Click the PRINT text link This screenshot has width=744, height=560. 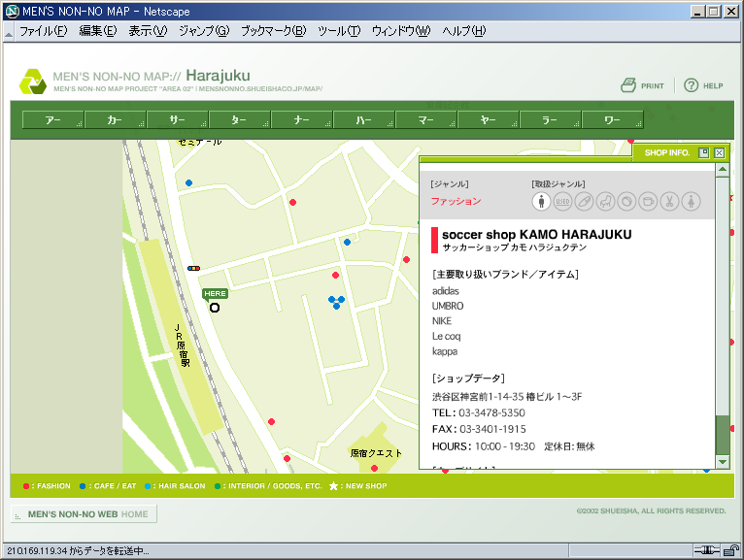click(x=653, y=86)
